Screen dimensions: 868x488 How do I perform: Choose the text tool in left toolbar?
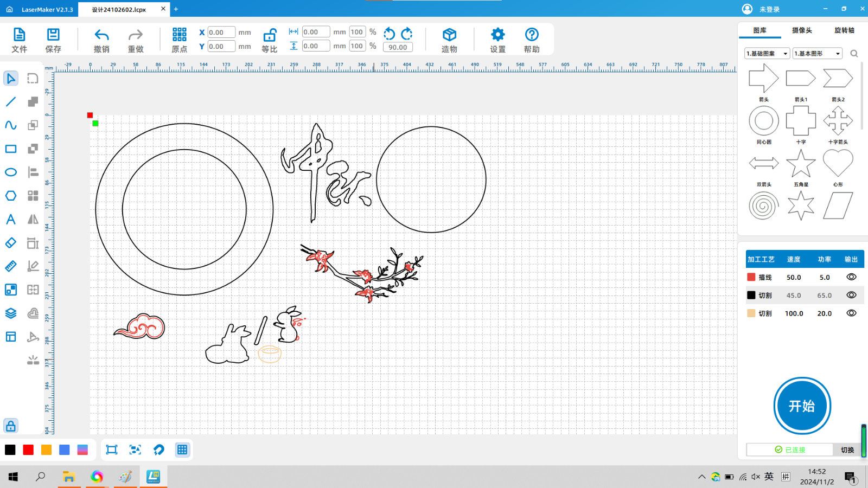click(11, 220)
